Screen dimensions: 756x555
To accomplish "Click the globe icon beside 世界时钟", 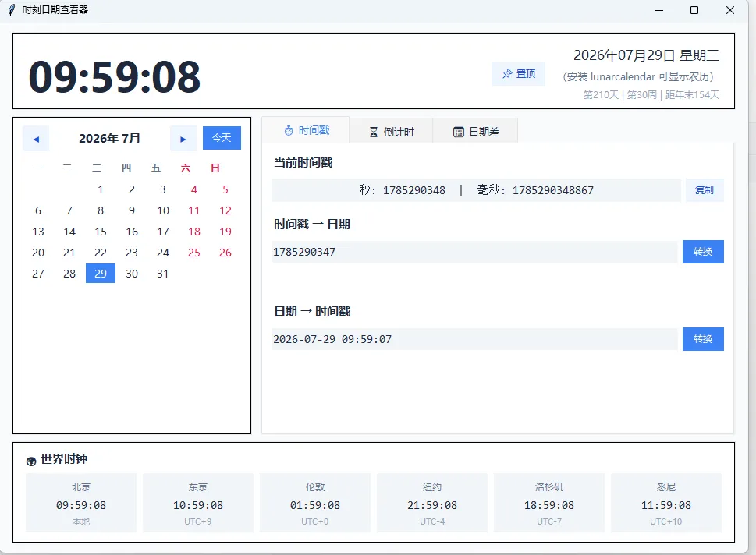I will pos(31,461).
